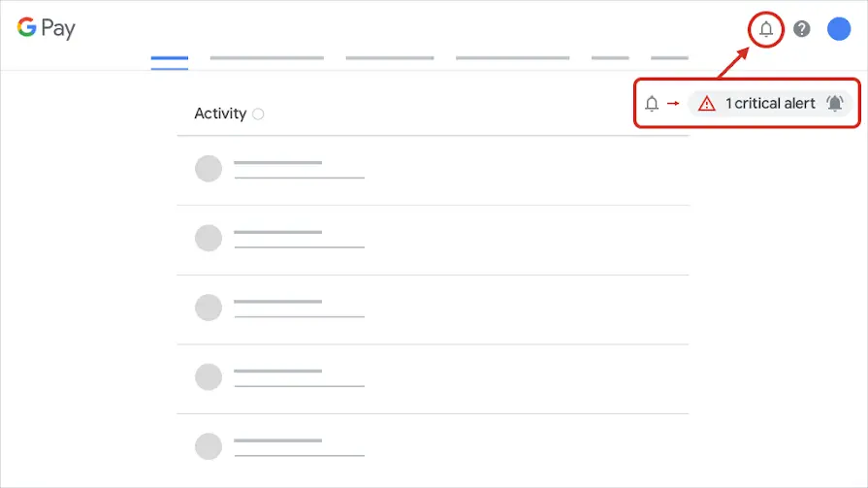868x488 pixels.
Task: Click the small circle beside Activity
Action: [x=258, y=114]
